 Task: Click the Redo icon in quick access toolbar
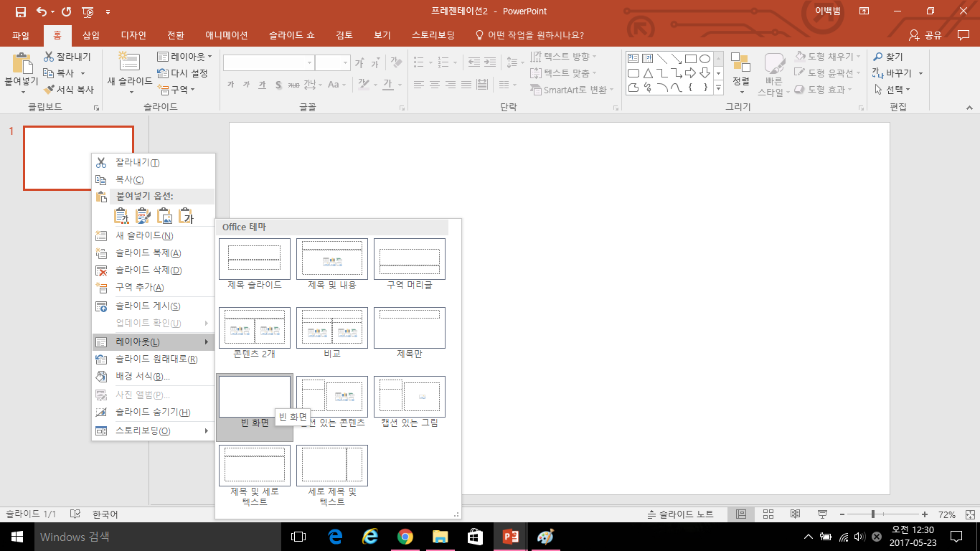(x=67, y=11)
